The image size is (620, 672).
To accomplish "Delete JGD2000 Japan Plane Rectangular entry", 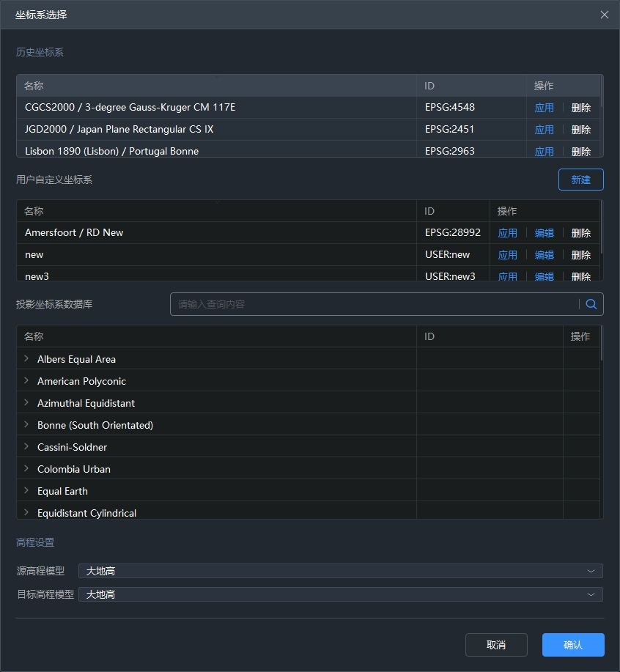I will (x=580, y=130).
